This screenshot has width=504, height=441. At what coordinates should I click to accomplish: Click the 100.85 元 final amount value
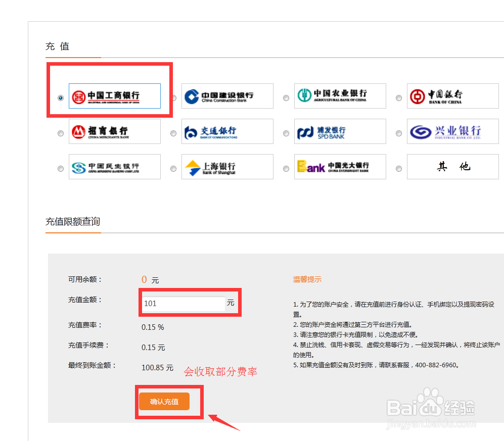(x=158, y=368)
